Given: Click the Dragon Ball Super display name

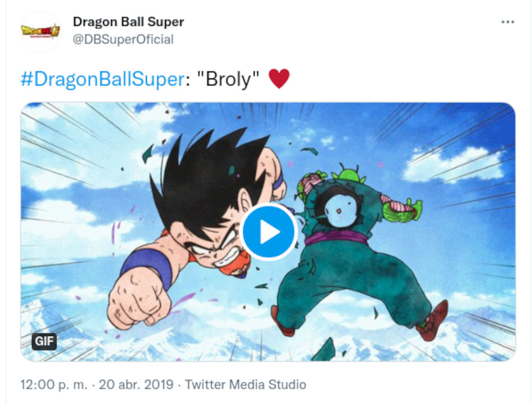Looking at the screenshot, I should [128, 22].
